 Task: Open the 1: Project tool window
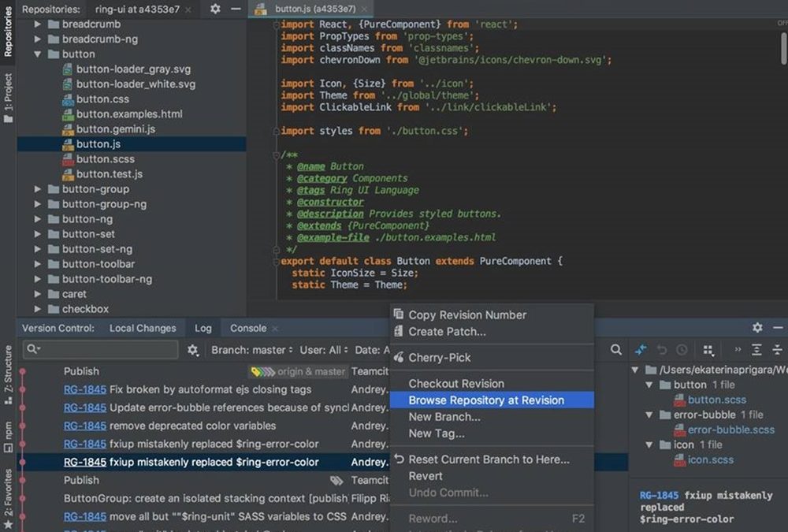[8, 98]
